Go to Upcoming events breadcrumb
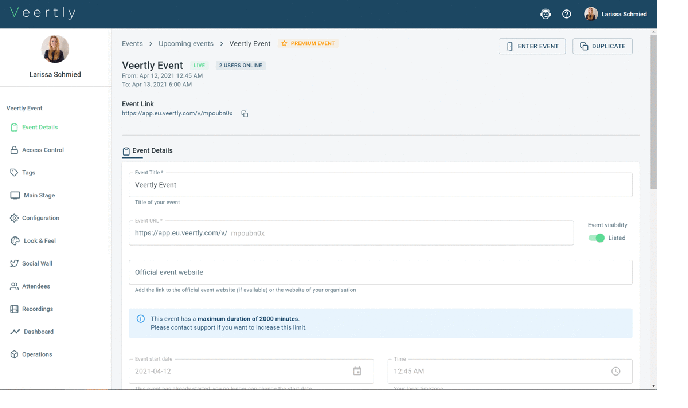 point(186,43)
